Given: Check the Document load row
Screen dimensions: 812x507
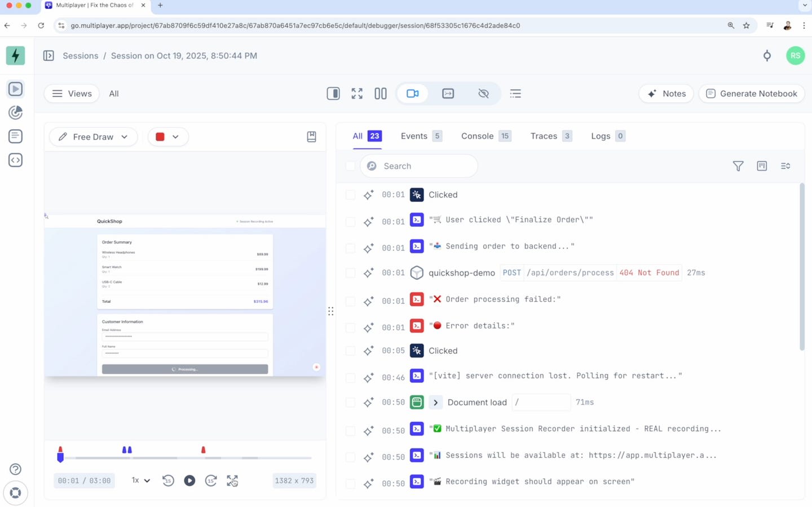Looking at the screenshot, I should pyautogui.click(x=350, y=402).
